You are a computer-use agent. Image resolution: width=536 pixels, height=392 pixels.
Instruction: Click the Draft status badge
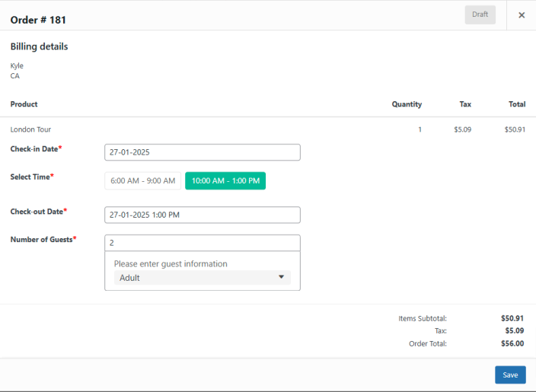pyautogui.click(x=480, y=14)
